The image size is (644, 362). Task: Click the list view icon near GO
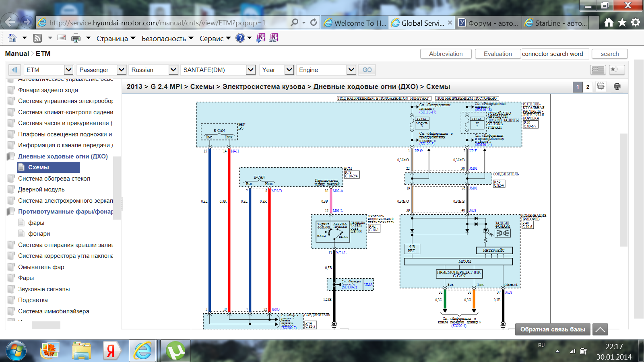[x=598, y=70]
